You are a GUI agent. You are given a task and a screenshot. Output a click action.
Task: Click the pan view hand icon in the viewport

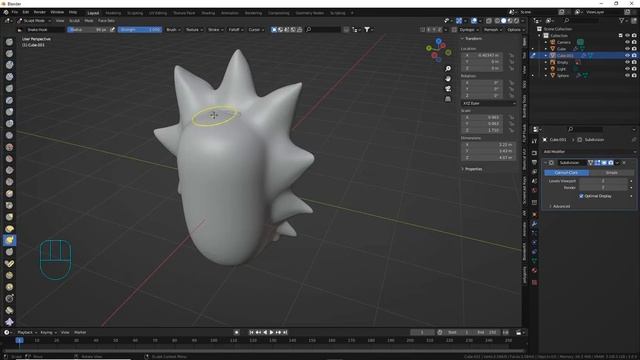click(x=448, y=79)
